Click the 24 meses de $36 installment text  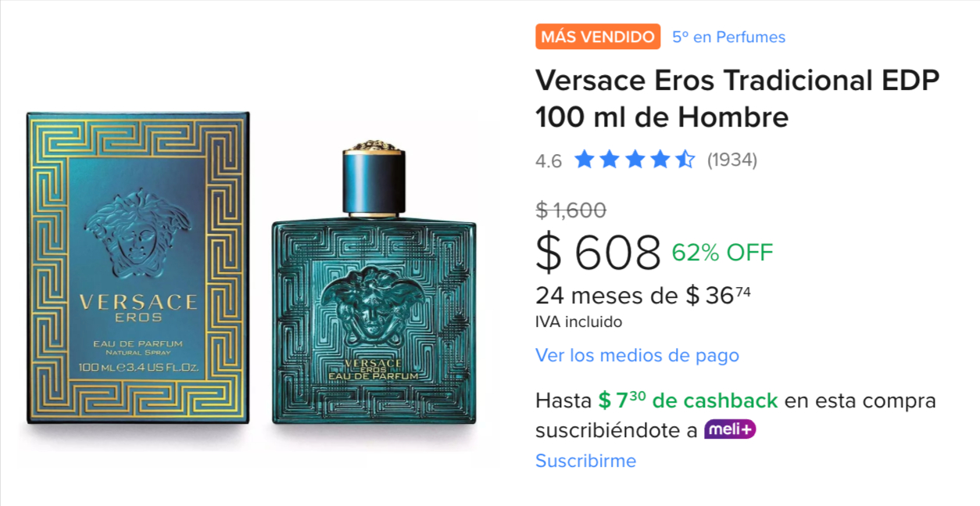point(644,296)
